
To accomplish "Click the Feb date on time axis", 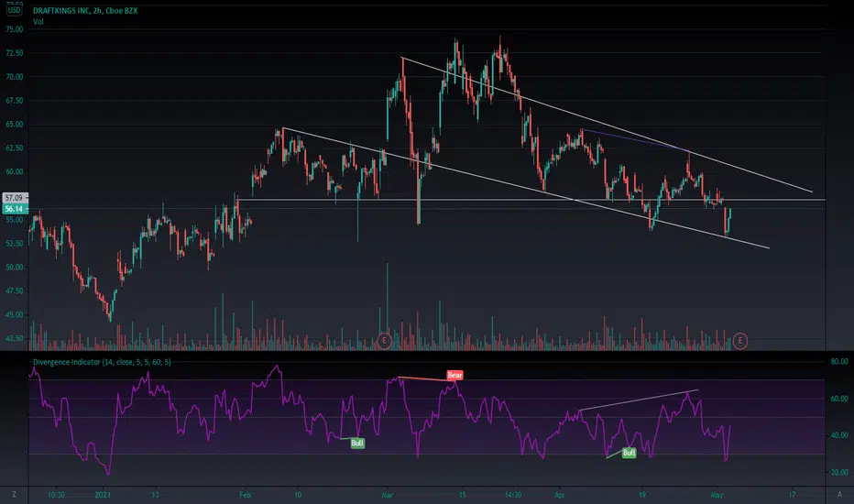I will [x=245, y=495].
